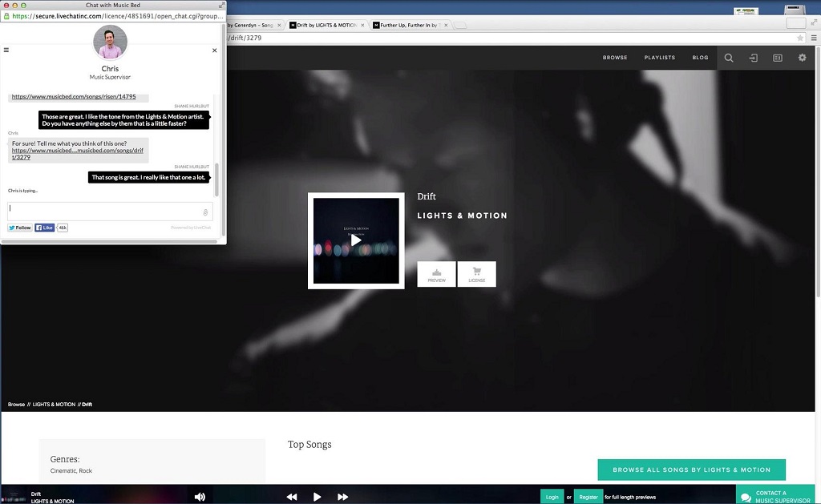Screen dimensions: 821x504
Task: Click play in the bottom player bar
Action: click(x=317, y=497)
